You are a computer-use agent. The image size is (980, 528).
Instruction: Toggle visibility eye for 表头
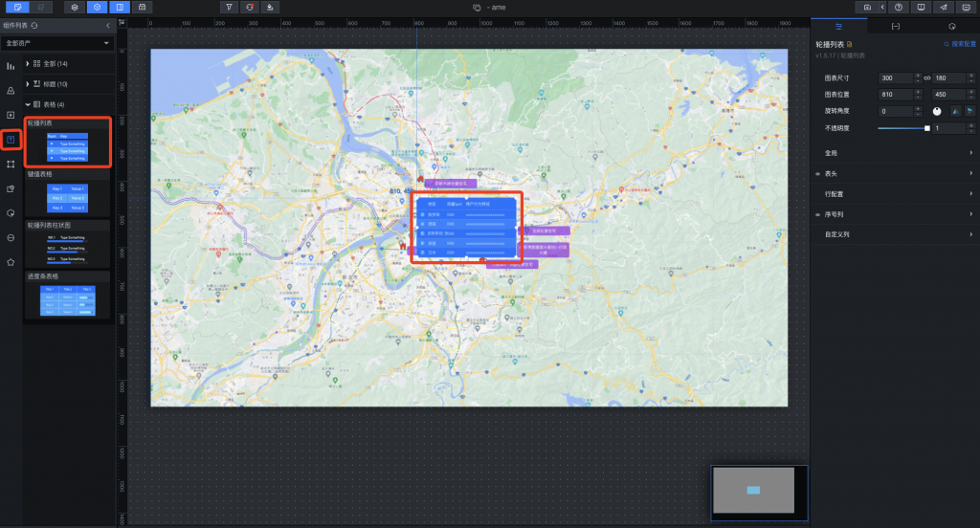817,174
